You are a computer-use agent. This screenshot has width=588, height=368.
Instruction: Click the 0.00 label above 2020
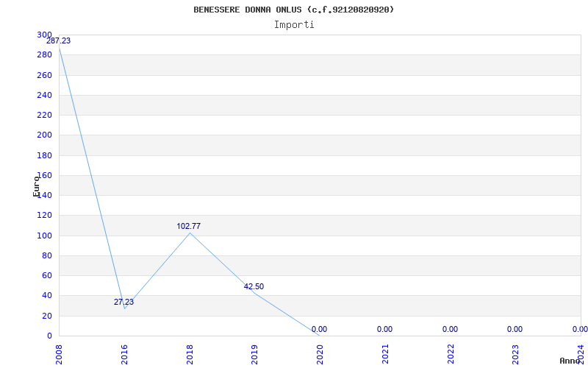point(319,329)
